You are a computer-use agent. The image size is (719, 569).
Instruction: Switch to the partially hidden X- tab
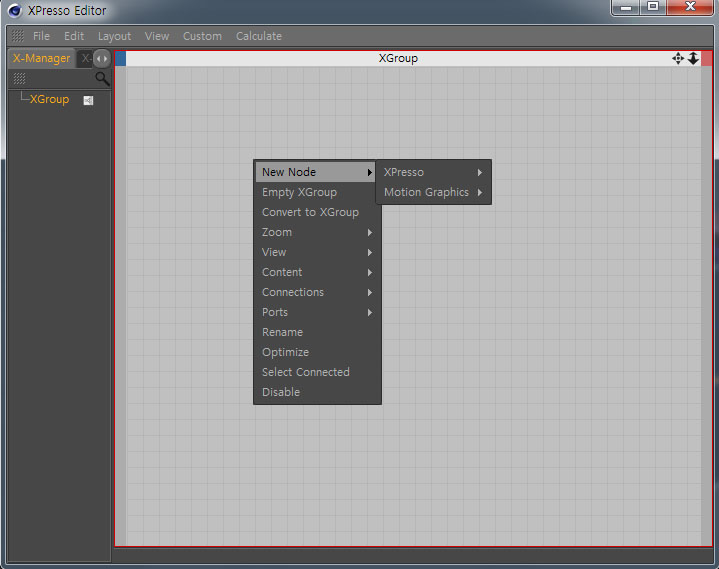85,58
